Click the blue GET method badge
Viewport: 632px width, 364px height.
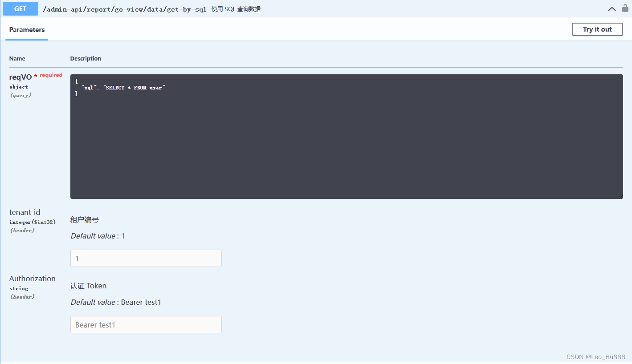click(20, 9)
